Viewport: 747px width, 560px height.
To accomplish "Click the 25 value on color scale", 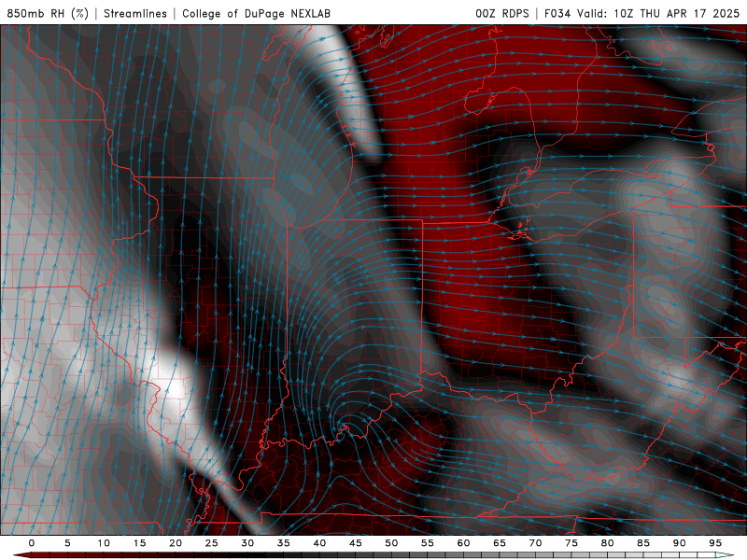I will click(x=212, y=543).
